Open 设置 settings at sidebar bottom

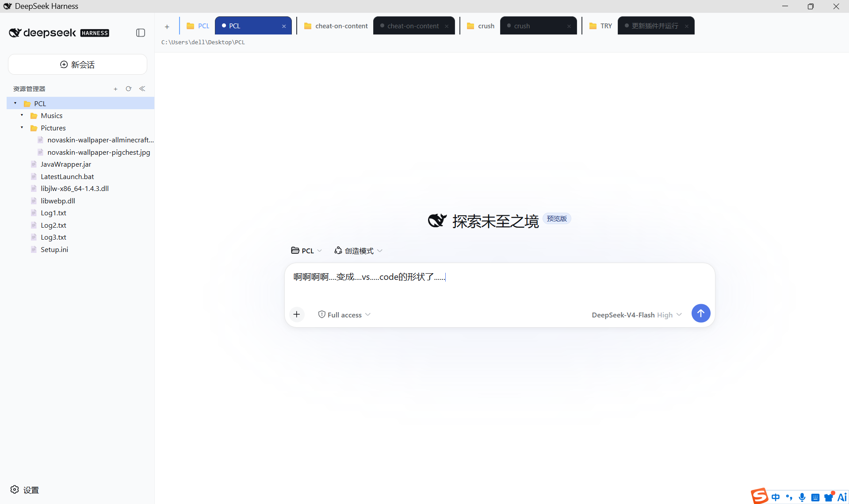tap(25, 490)
